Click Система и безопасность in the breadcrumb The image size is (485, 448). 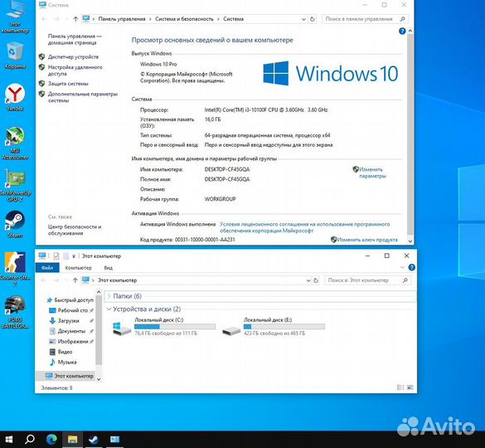point(184,19)
